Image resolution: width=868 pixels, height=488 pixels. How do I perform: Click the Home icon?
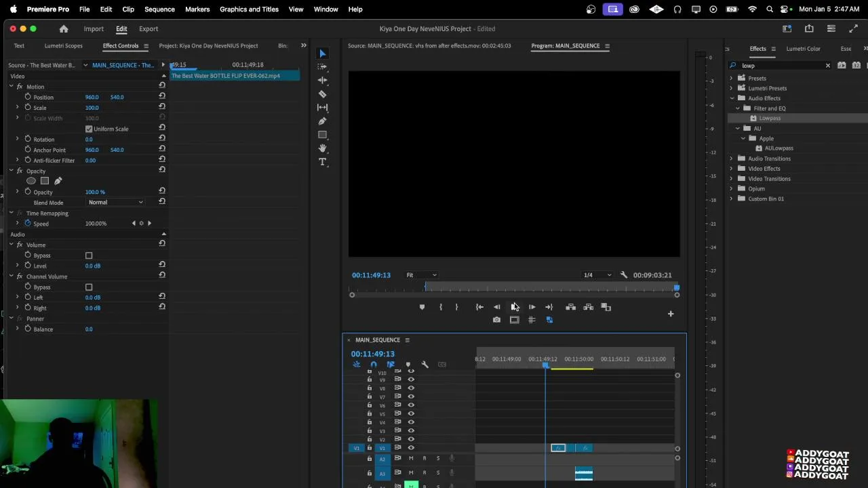tap(64, 29)
